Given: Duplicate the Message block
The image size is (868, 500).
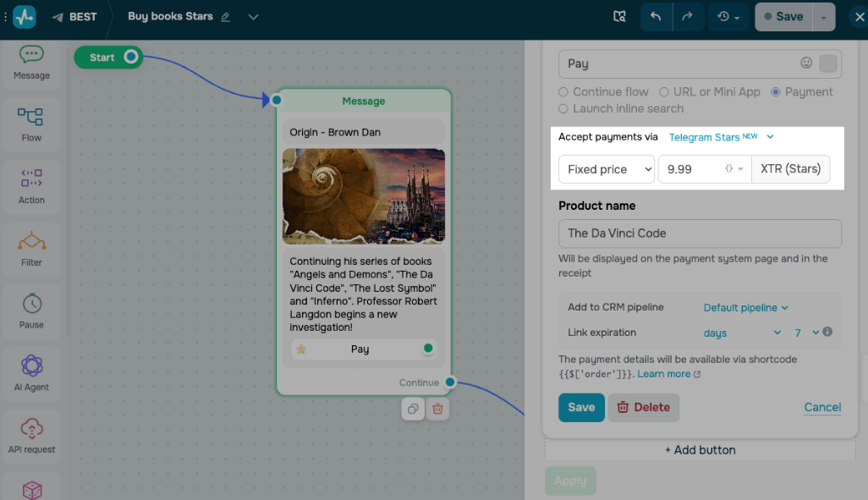Looking at the screenshot, I should (413, 409).
